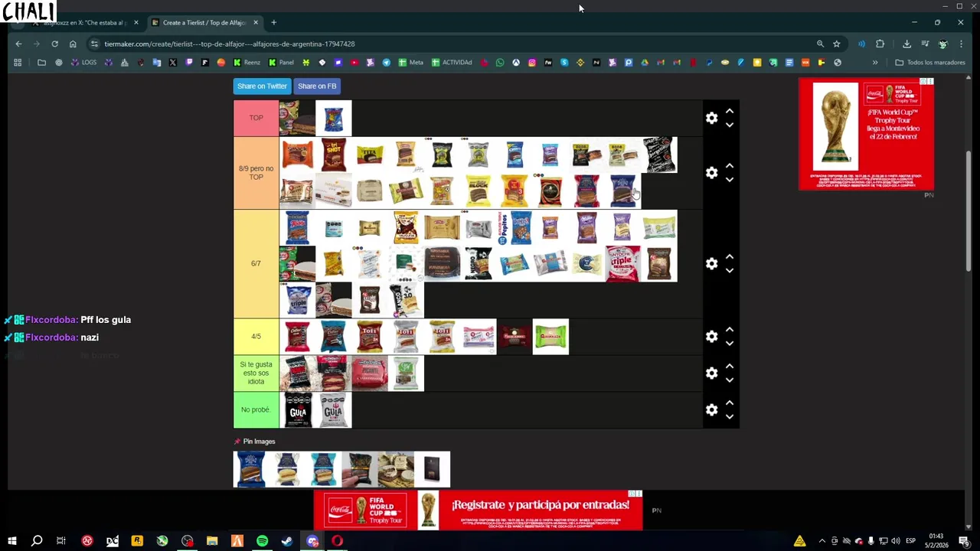
Task: Open Steam from the taskbar
Action: (287, 541)
